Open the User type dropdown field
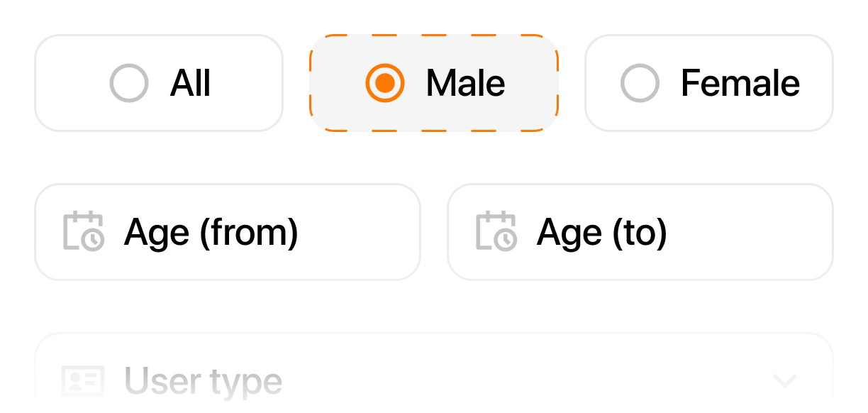Screen dimensions: 868x413 434,373
